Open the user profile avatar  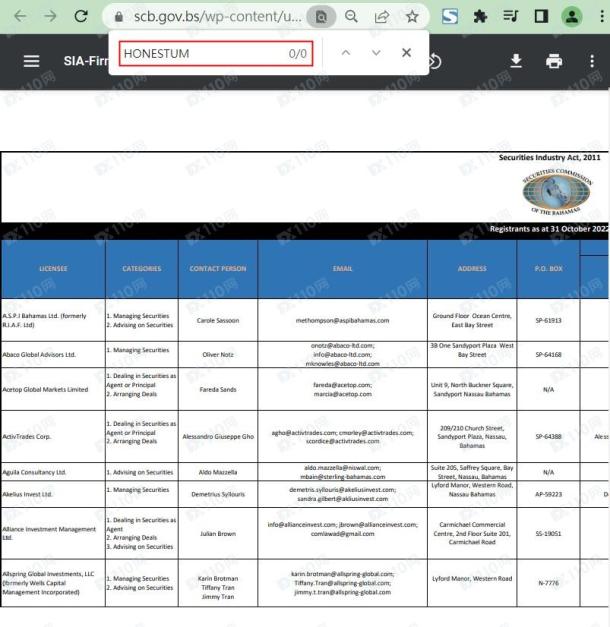point(572,16)
